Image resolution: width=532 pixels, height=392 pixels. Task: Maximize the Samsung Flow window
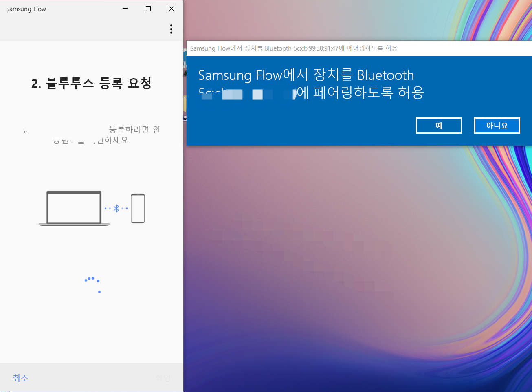148,9
